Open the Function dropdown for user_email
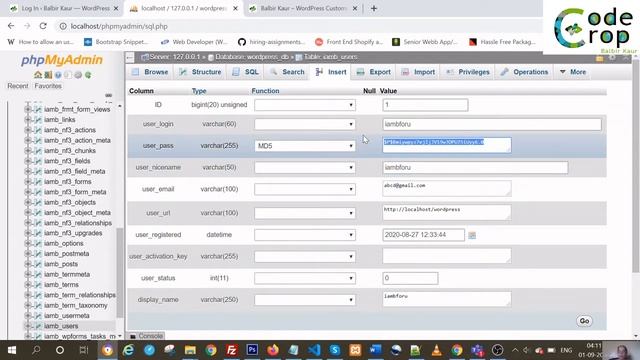 (305, 189)
